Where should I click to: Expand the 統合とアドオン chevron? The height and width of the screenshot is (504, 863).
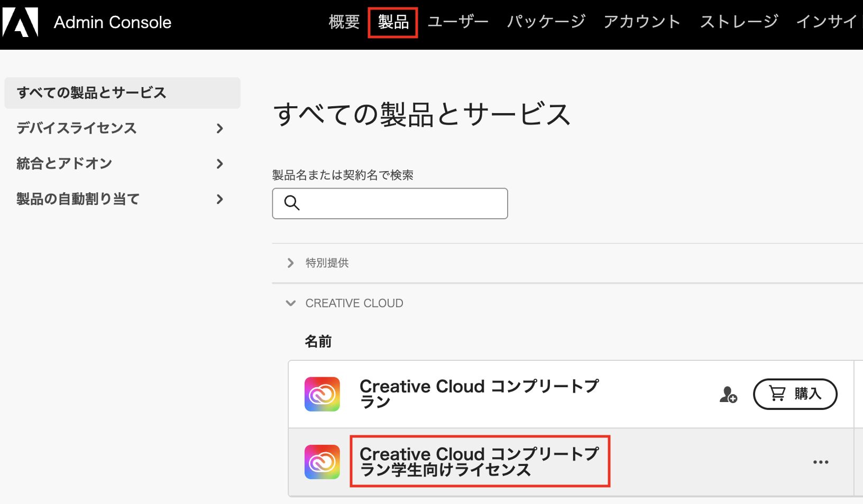[220, 164]
